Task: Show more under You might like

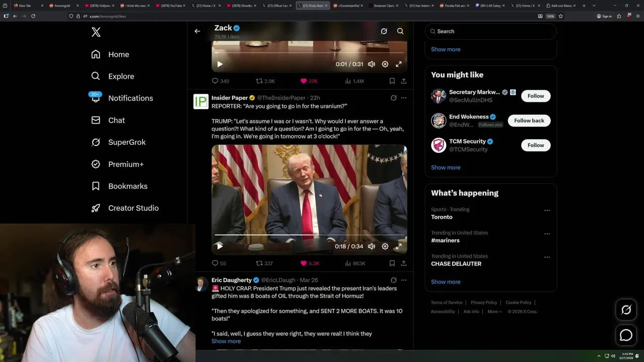Action: (446, 167)
